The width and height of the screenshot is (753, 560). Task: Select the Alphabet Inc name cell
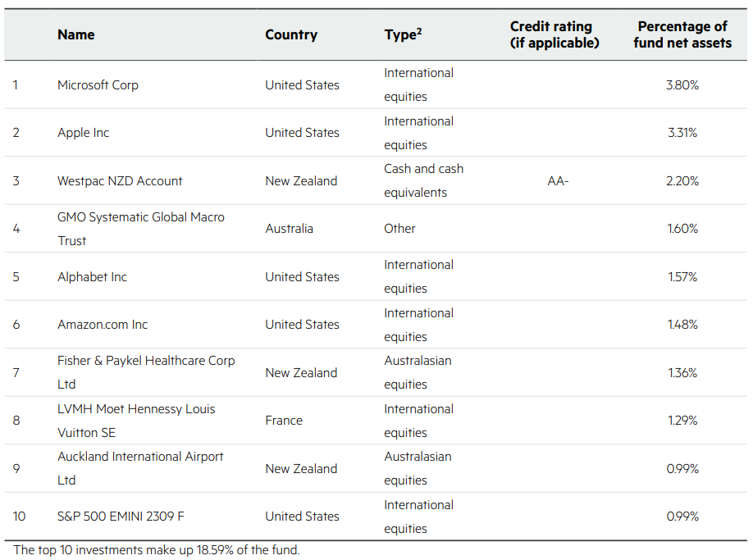pos(92,276)
